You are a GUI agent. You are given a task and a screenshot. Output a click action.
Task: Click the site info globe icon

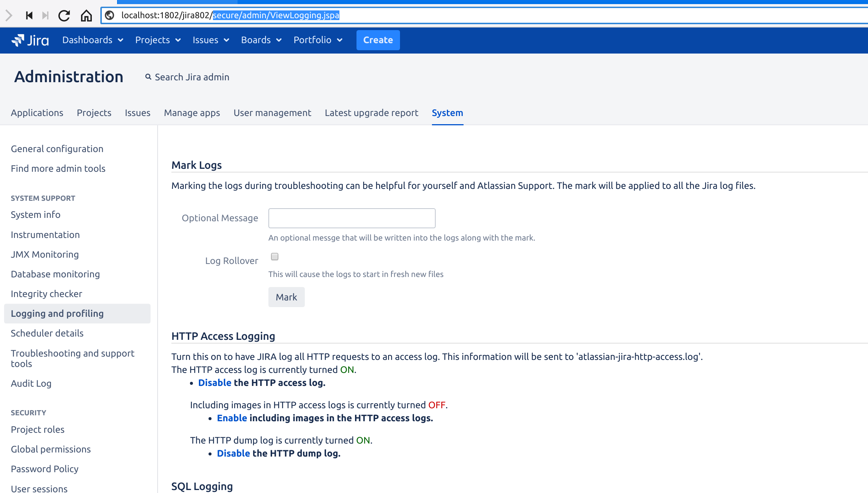[110, 16]
